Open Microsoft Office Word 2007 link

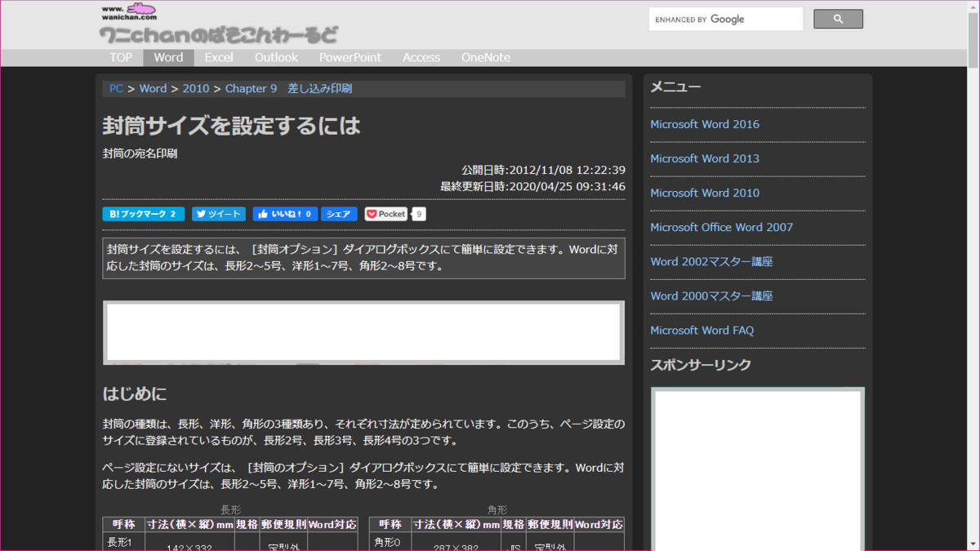(x=722, y=227)
